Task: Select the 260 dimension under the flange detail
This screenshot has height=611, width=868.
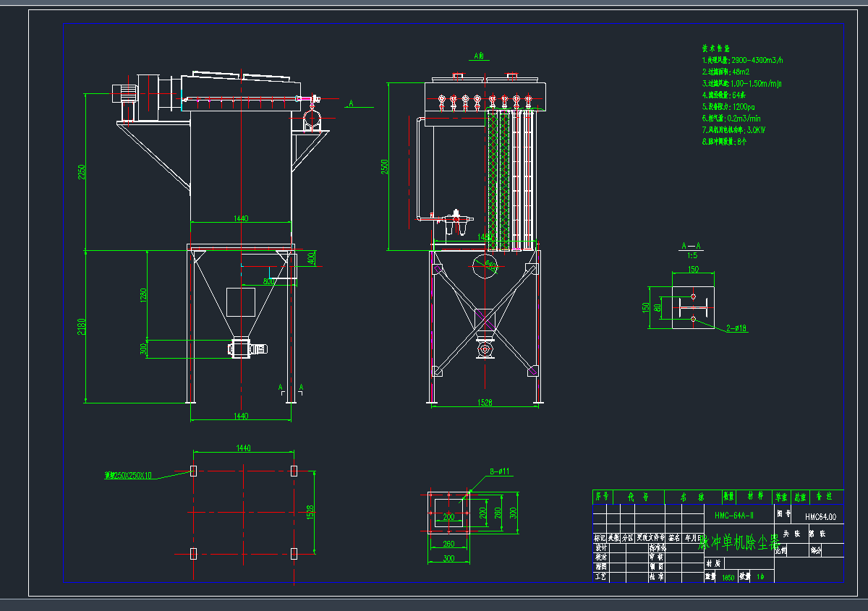Action: (x=448, y=544)
